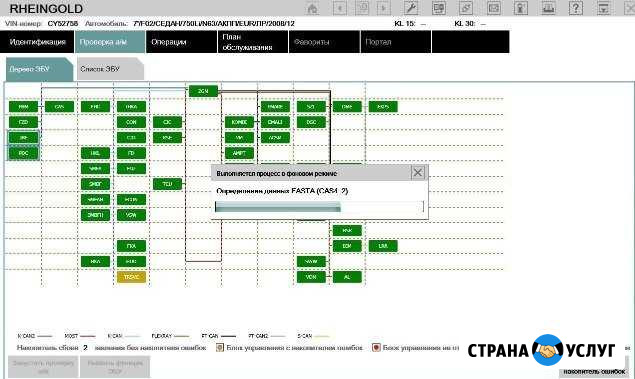The height and width of the screenshot is (379, 635).
Task: Click the FLEXRAY legend entry
Action: [x=170, y=336]
